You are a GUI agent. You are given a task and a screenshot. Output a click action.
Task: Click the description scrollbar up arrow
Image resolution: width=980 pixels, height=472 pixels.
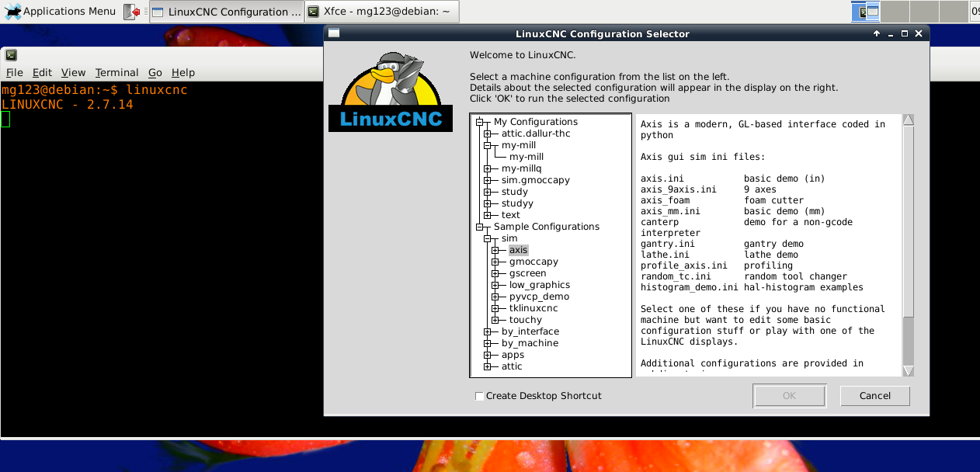pyautogui.click(x=908, y=120)
